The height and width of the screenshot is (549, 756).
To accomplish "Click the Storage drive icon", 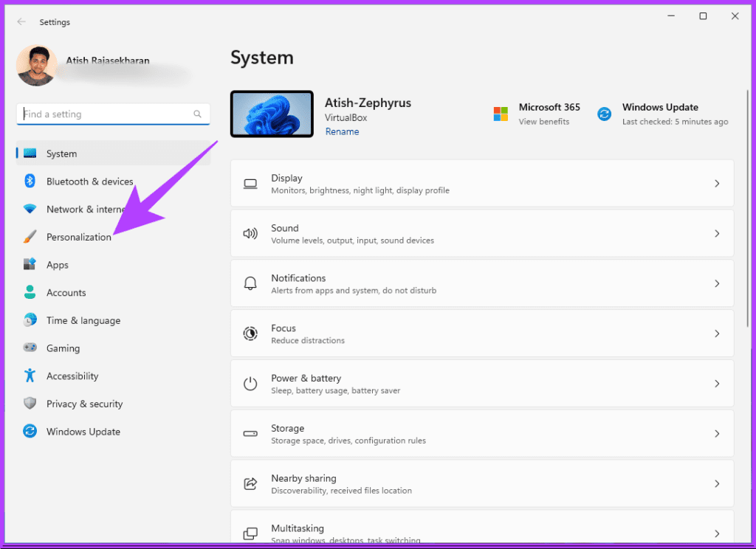I will [250, 434].
